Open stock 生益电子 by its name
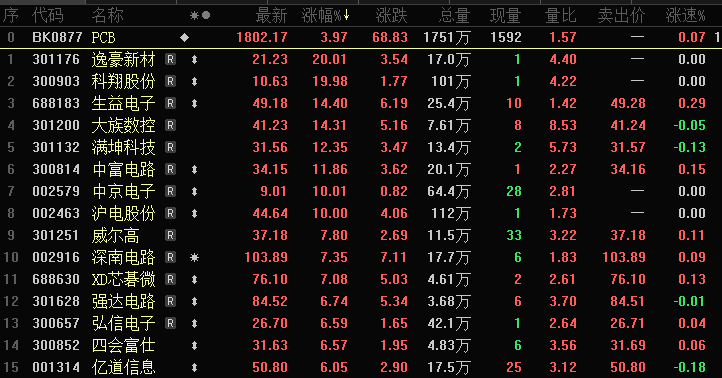722x378 pixels. pos(123,104)
